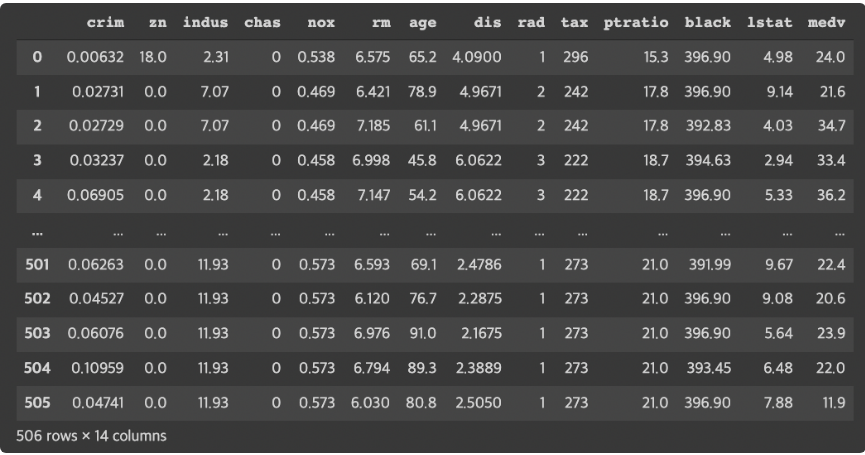865x455 pixels.
Task: Click the ptratio column header
Action: coord(636,23)
